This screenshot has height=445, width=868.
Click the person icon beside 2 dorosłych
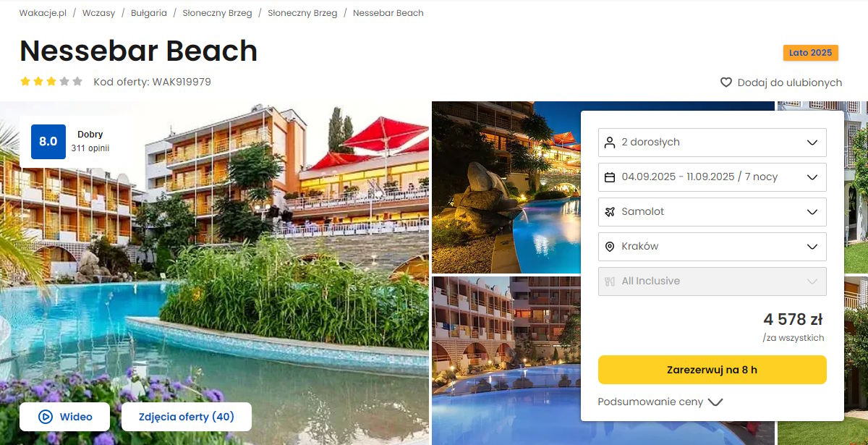pos(610,143)
